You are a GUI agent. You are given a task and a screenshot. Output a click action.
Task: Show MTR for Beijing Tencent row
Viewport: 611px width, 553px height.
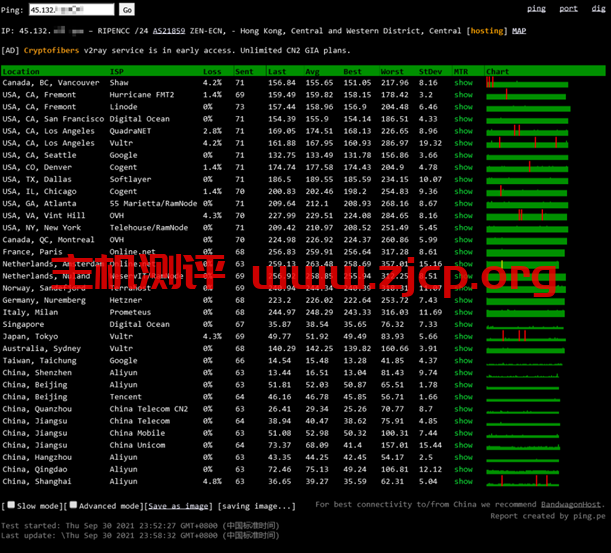tap(463, 397)
